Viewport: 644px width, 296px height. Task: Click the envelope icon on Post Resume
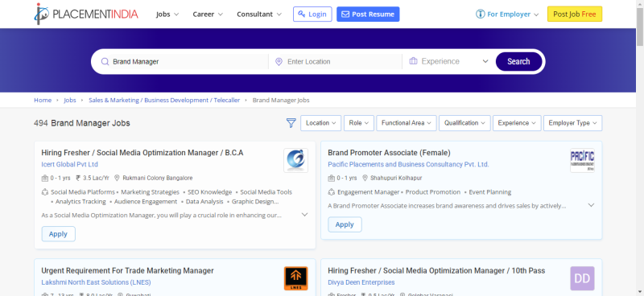[x=345, y=14]
